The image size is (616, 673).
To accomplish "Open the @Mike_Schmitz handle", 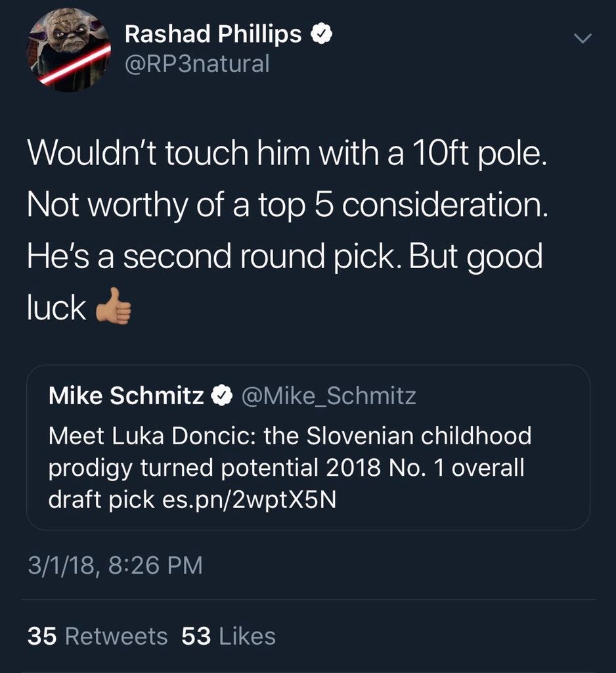I will pyautogui.click(x=328, y=396).
